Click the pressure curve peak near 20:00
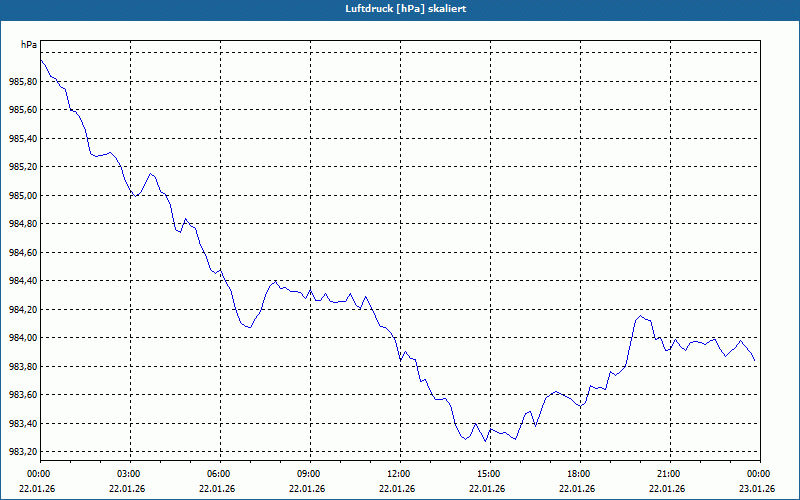 [x=641, y=316]
